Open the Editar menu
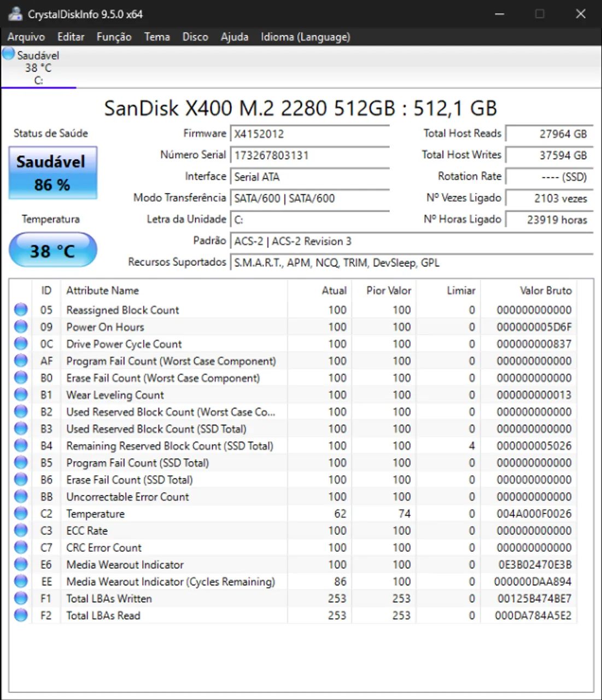 click(71, 37)
